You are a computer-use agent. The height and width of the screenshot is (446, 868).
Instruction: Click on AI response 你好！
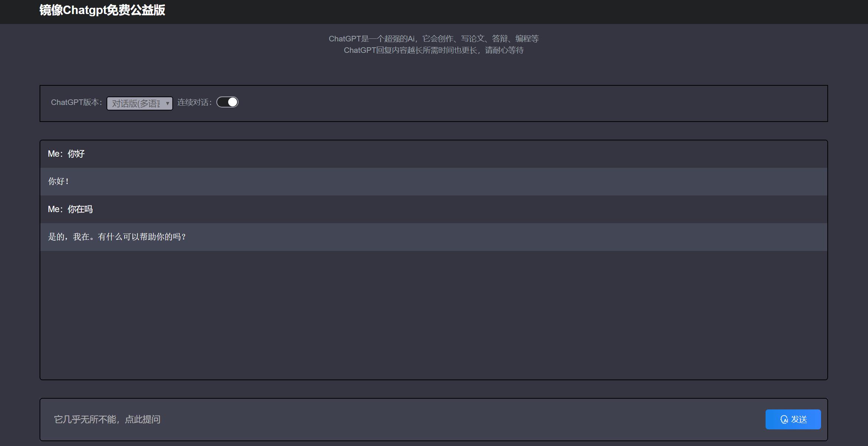click(59, 181)
